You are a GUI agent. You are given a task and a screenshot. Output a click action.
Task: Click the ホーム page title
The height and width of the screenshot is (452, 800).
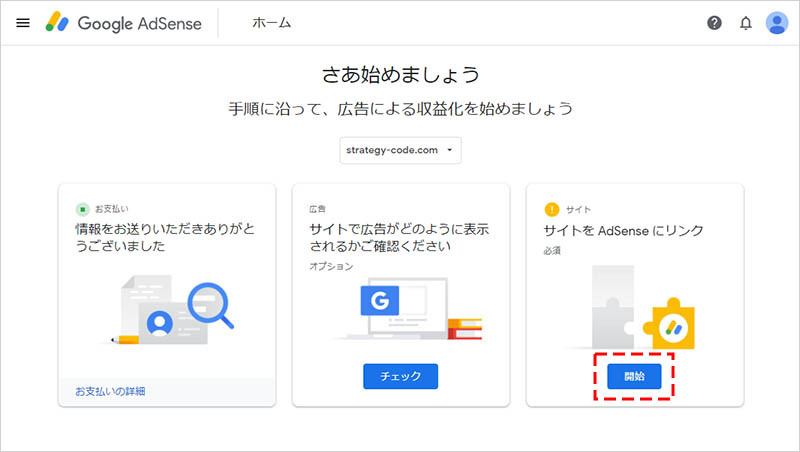(272, 23)
